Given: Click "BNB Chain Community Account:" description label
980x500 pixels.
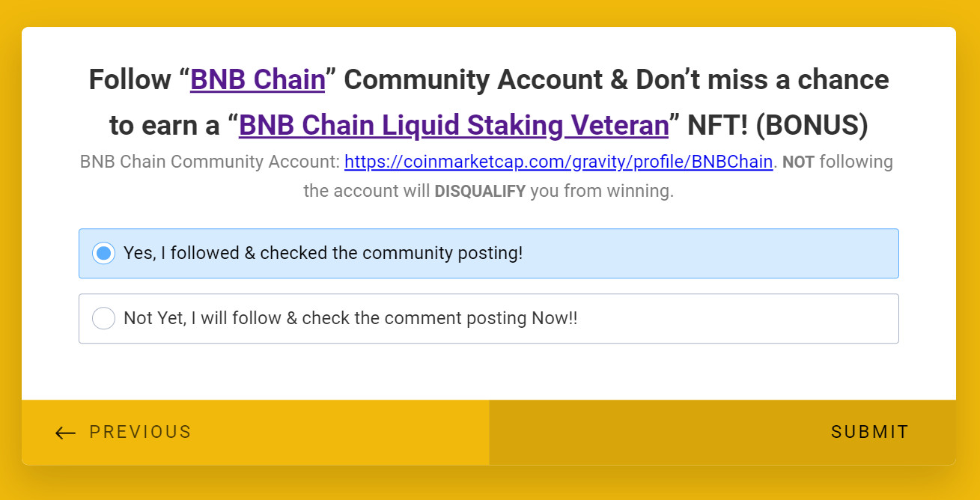Looking at the screenshot, I should [x=210, y=162].
